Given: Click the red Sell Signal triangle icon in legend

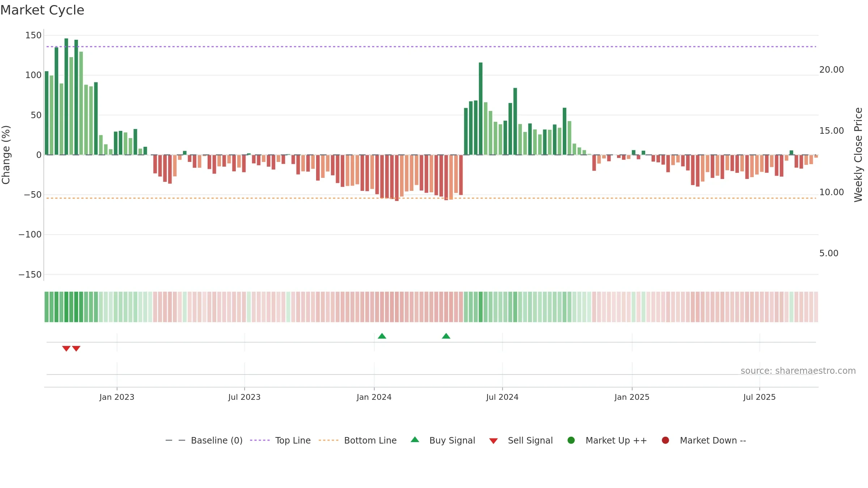Looking at the screenshot, I should (493, 441).
